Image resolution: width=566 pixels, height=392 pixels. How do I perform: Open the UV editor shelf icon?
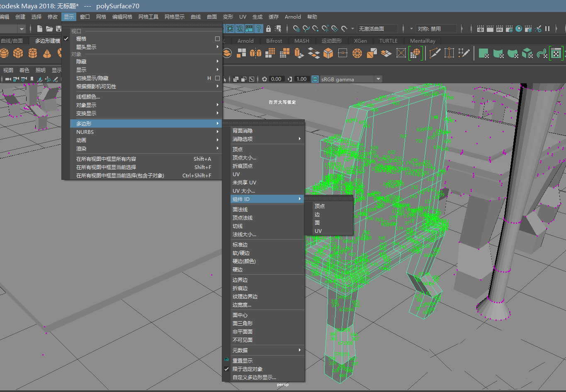tap(556, 53)
